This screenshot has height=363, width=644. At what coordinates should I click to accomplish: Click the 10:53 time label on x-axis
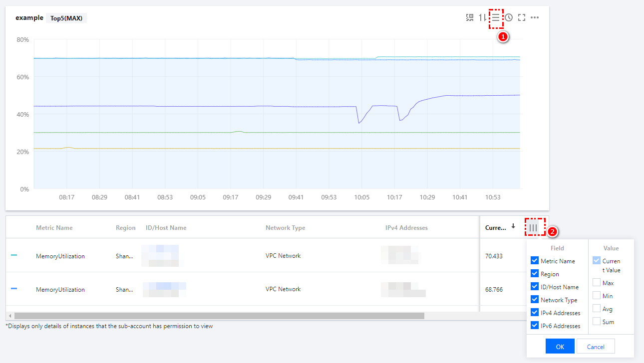(493, 197)
